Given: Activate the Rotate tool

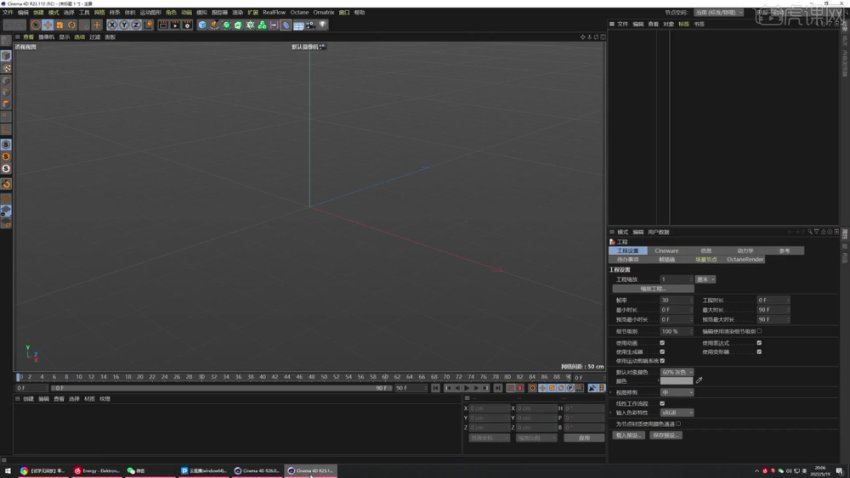Looking at the screenshot, I should [72, 25].
